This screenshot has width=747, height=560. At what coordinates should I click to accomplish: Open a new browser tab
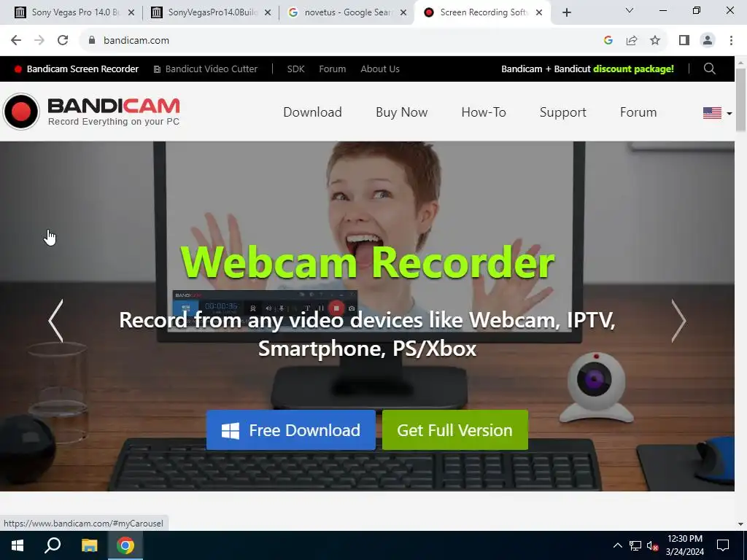tap(566, 12)
